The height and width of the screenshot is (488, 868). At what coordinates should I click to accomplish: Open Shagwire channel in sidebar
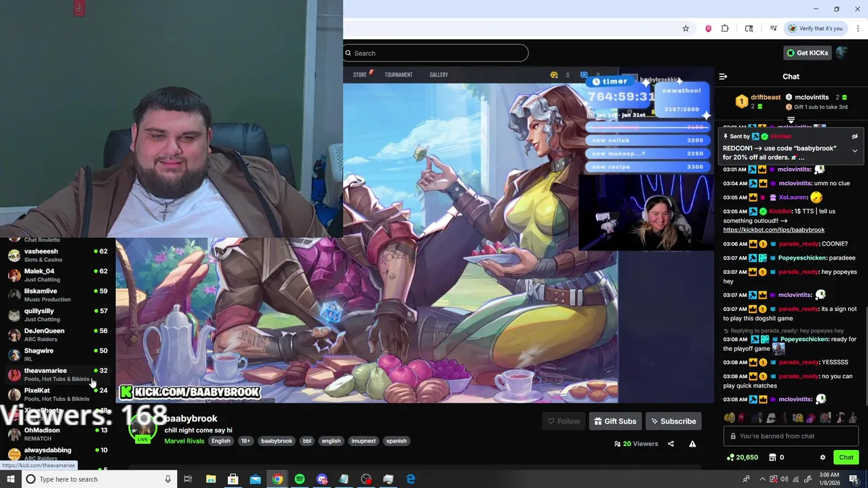click(58, 354)
